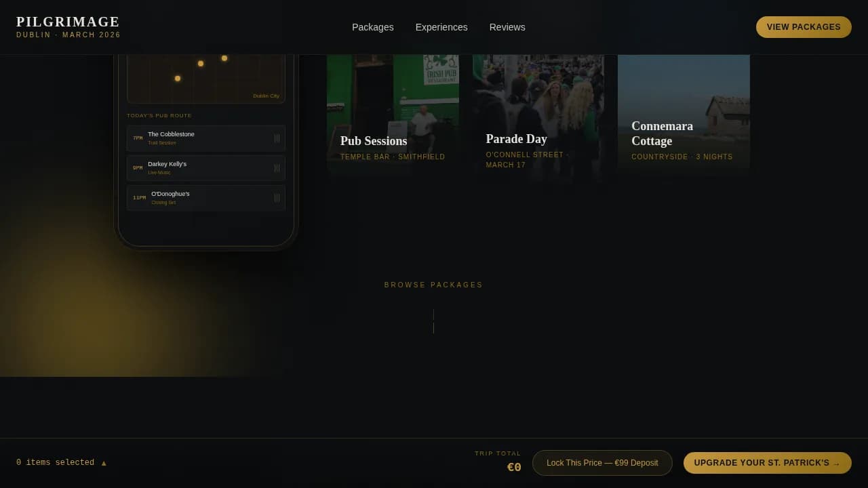Go to the Experiences nav link
Viewport: 868px width, 488px height.
(441, 27)
